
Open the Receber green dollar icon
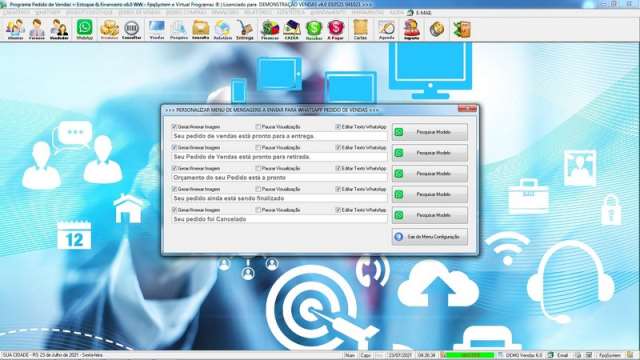coord(314,29)
